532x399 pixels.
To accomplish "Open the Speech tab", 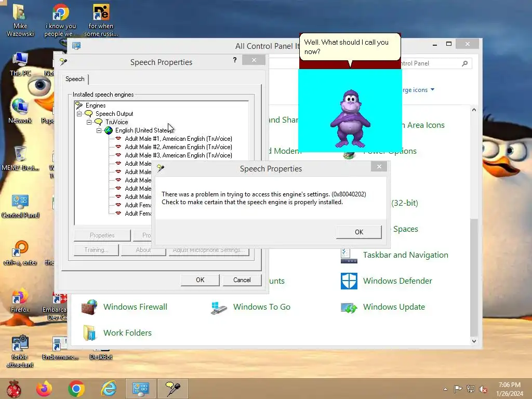I will point(75,79).
